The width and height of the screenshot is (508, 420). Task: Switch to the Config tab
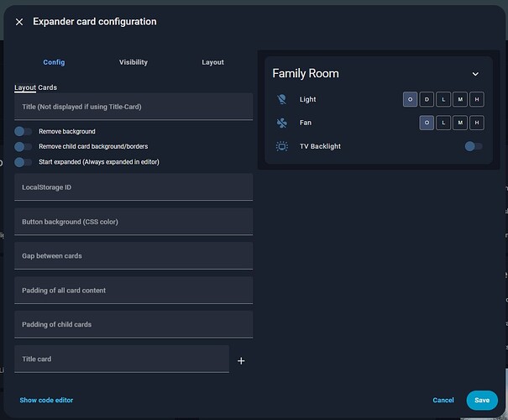(54, 62)
